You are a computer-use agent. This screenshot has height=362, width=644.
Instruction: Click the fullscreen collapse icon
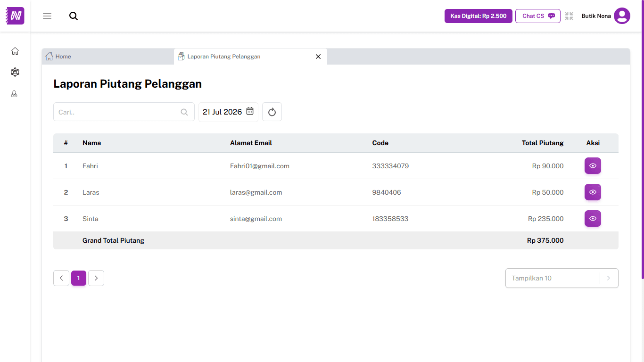[569, 16]
